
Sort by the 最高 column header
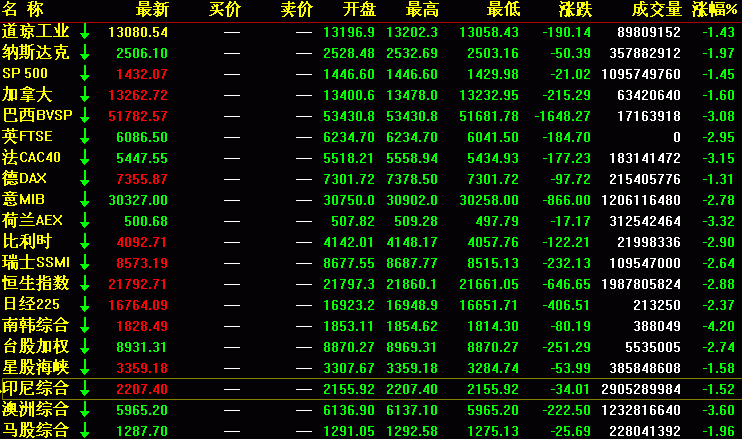point(422,9)
